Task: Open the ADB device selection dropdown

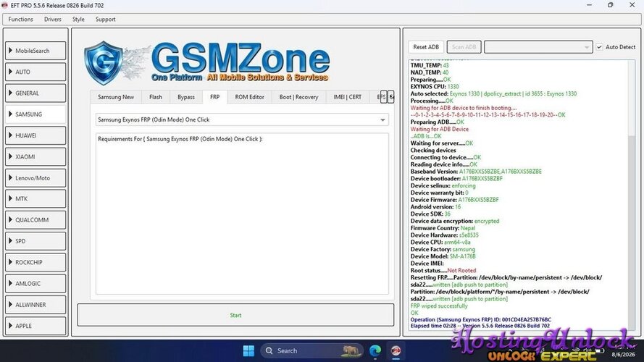Action: [538, 47]
